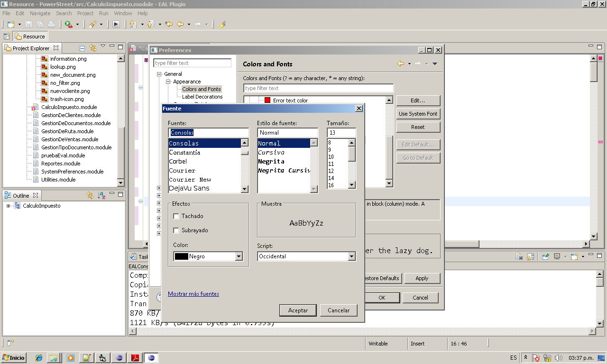Click the Edit... button in Preferences
Viewport: 607px width, 364px height.
pyautogui.click(x=418, y=100)
